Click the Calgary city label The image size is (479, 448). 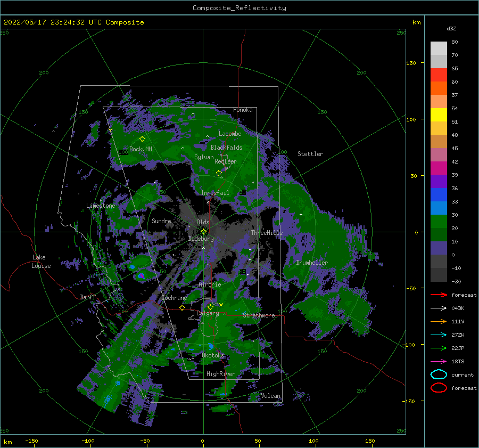pos(208,313)
